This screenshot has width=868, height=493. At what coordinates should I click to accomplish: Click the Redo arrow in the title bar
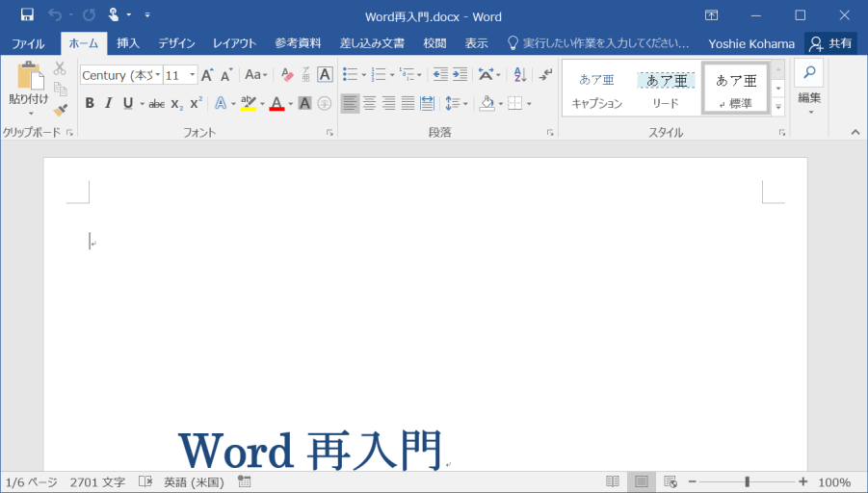tap(89, 15)
